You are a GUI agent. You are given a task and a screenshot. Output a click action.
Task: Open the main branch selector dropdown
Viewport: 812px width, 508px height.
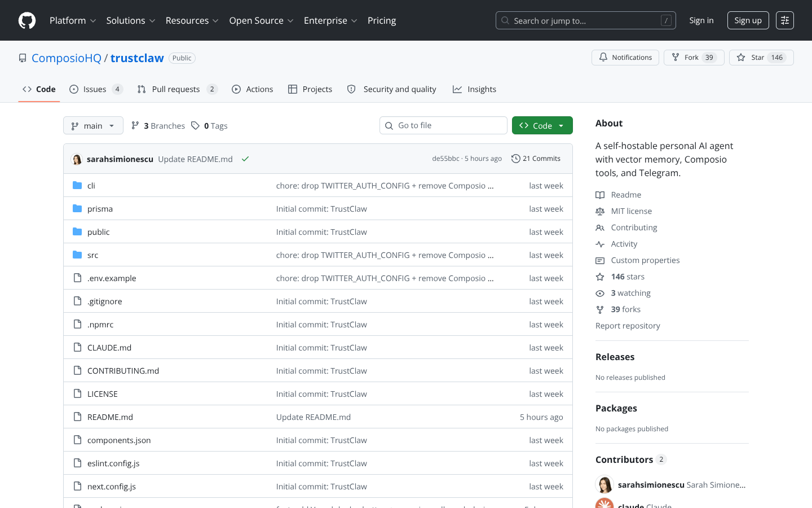[x=93, y=125]
